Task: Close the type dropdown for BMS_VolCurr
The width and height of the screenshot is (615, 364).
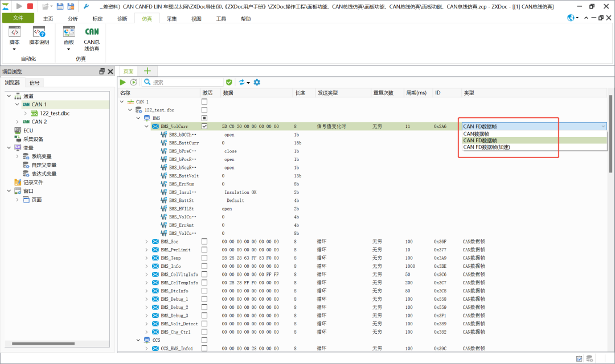Action: coord(603,126)
